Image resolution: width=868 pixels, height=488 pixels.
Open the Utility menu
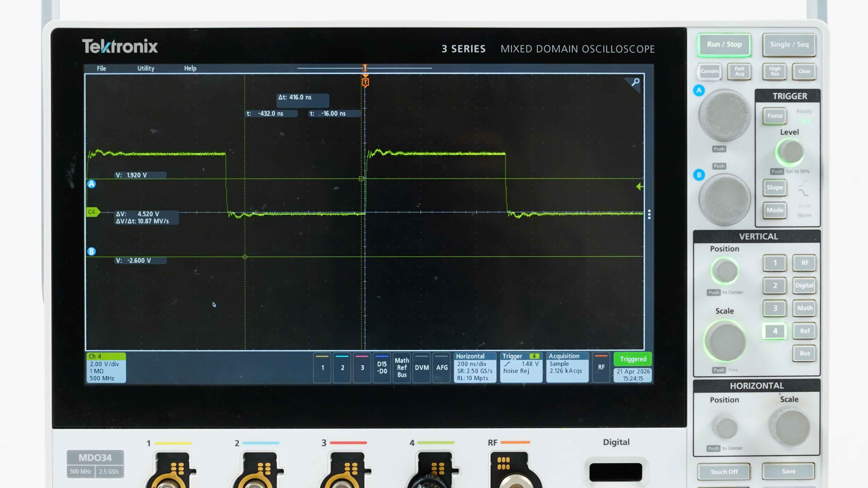(146, 68)
